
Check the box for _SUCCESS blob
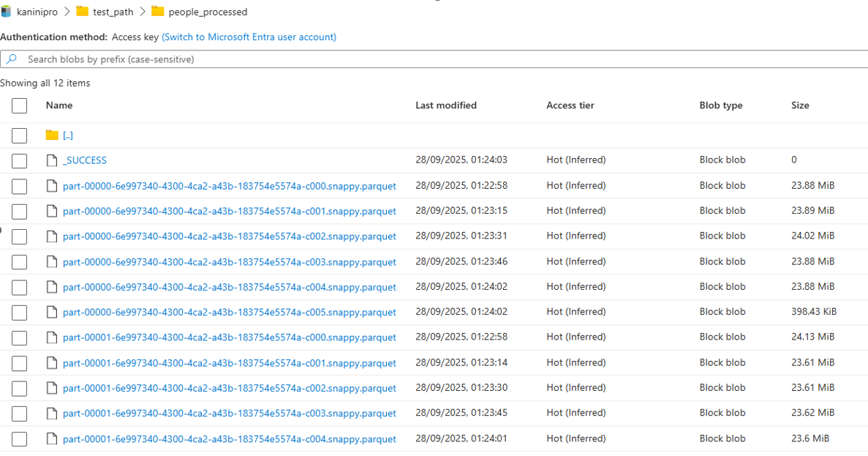tap(20, 161)
